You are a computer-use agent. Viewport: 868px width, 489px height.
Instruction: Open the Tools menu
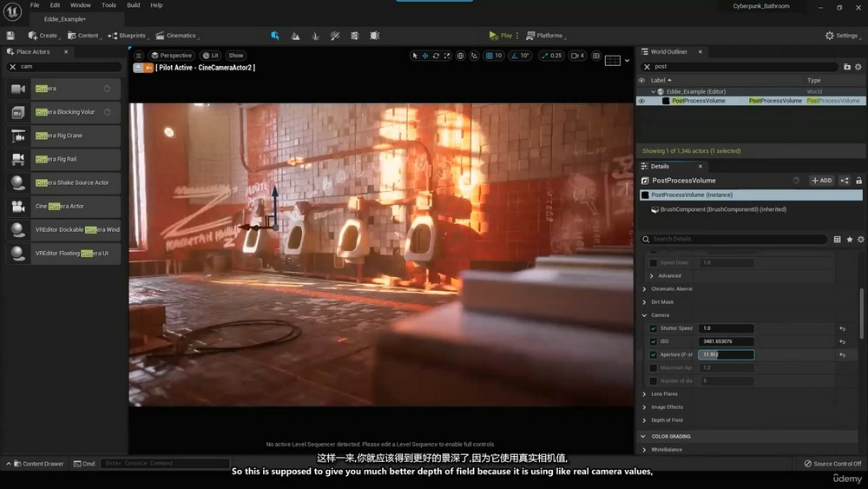click(108, 5)
